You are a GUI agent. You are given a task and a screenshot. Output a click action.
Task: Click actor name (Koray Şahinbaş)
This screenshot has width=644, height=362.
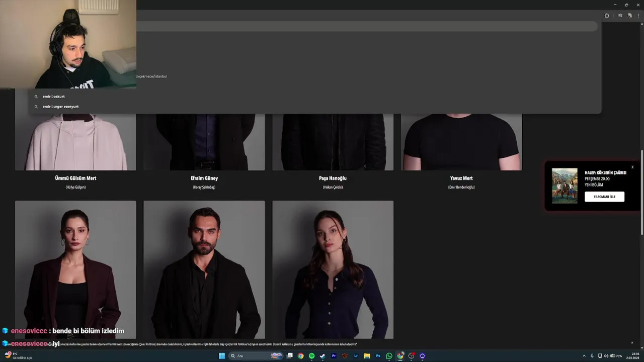tap(204, 187)
